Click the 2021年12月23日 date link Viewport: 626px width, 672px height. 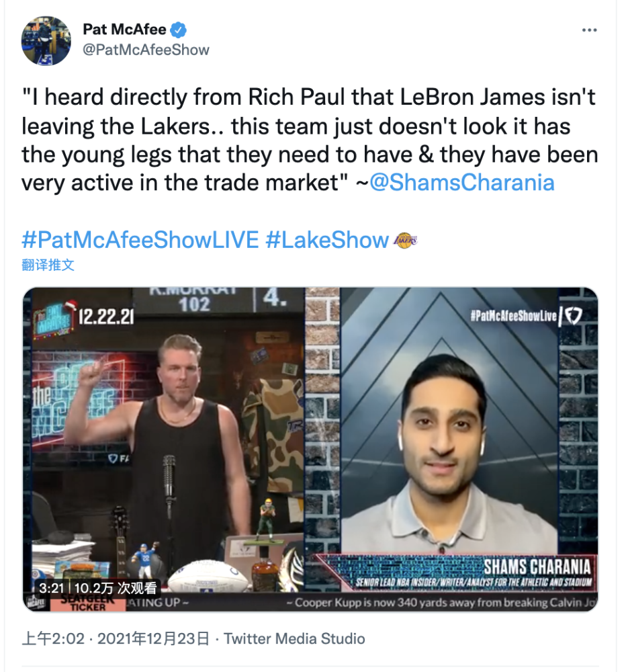click(x=153, y=638)
